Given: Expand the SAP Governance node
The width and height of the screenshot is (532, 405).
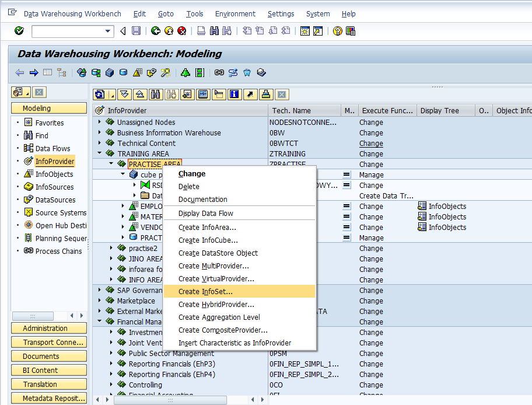Looking at the screenshot, I should (x=99, y=291).
